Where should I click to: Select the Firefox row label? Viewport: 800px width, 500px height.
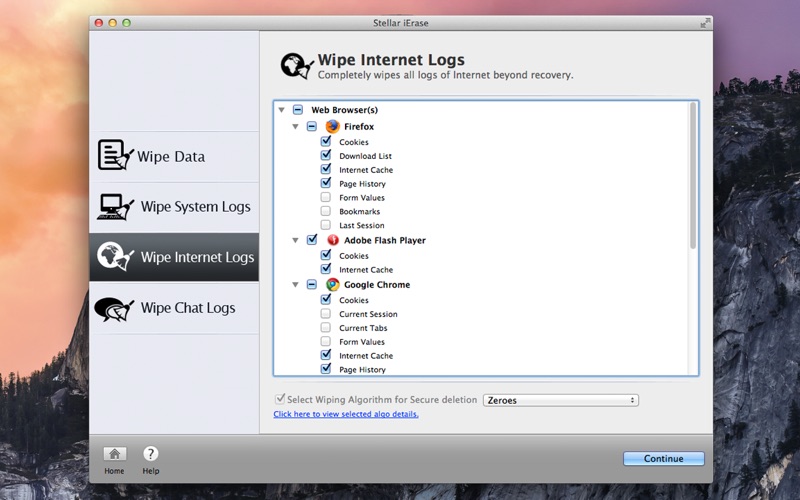[359, 127]
